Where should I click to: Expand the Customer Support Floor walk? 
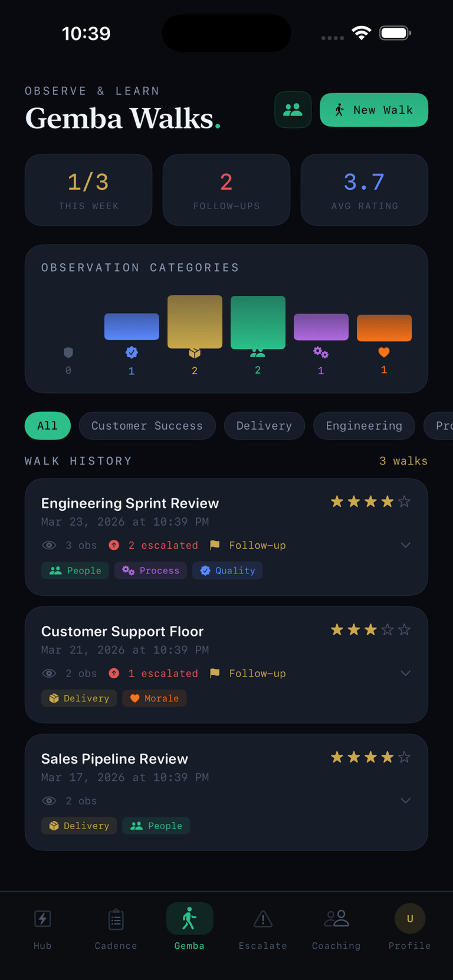coord(405,673)
